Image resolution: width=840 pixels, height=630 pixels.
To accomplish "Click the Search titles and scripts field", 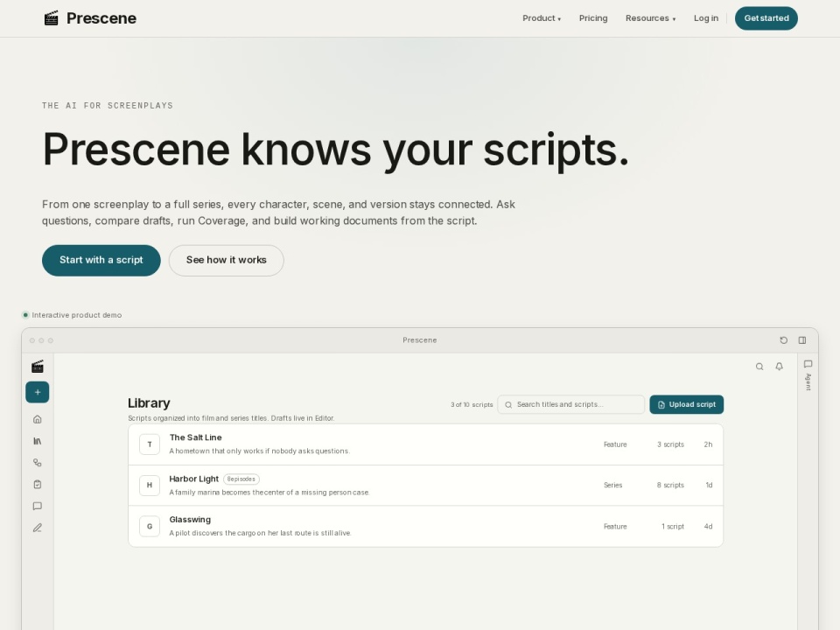I will (571, 404).
